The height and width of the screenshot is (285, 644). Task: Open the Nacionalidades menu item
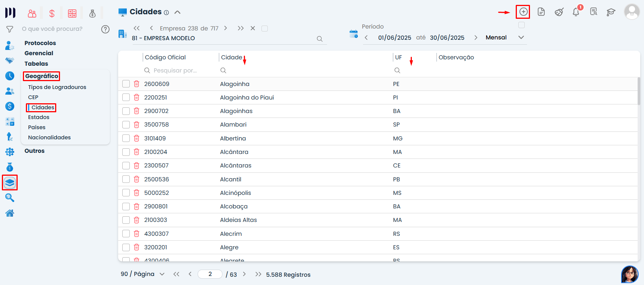point(50,137)
